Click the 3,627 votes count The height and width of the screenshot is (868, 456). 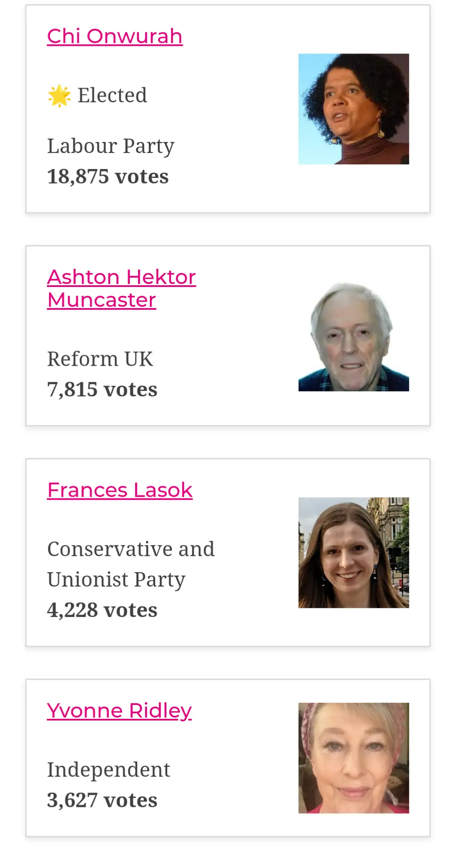102,800
